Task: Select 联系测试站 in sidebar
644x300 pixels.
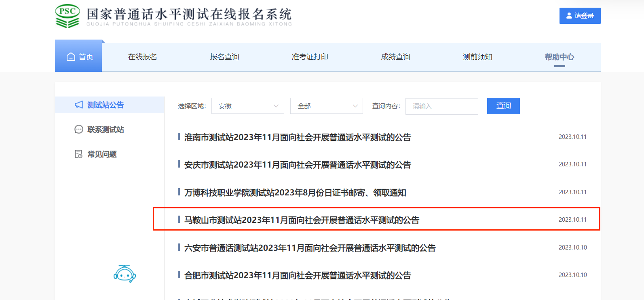Action: 106,130
